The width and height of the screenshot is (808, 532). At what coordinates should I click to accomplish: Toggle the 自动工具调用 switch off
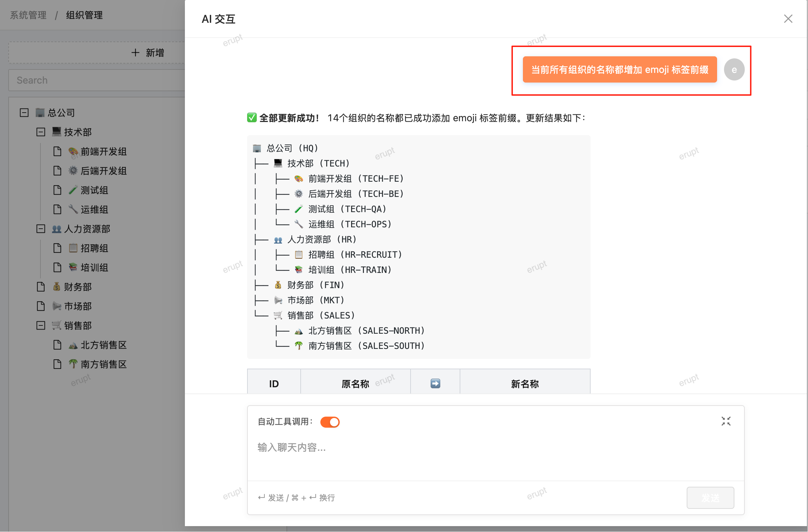point(330,422)
